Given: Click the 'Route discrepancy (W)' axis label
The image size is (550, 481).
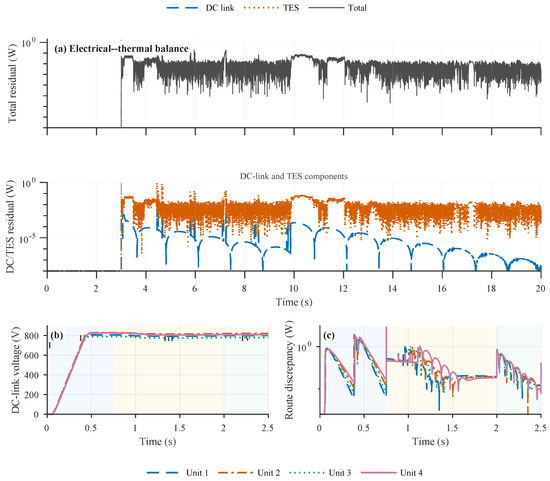Looking at the screenshot, I should click(288, 370).
